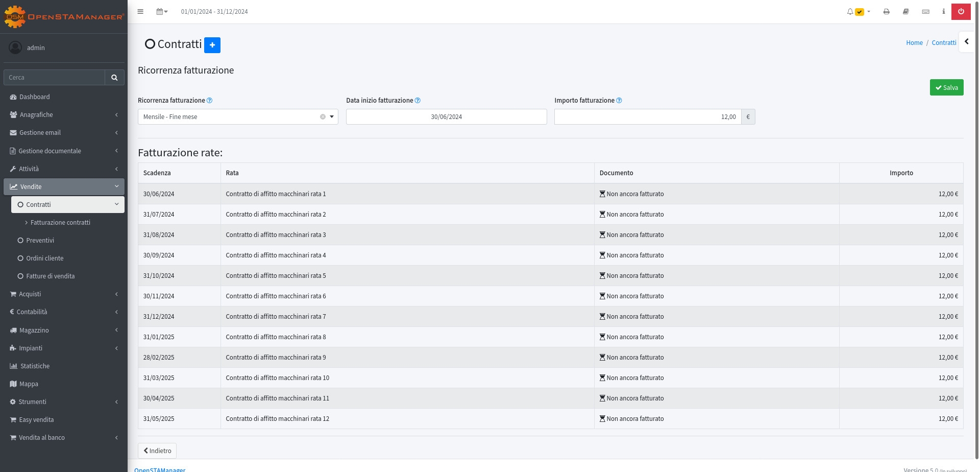The width and height of the screenshot is (980, 472).
Task: Click the sidebar search magnifier button
Action: click(114, 78)
